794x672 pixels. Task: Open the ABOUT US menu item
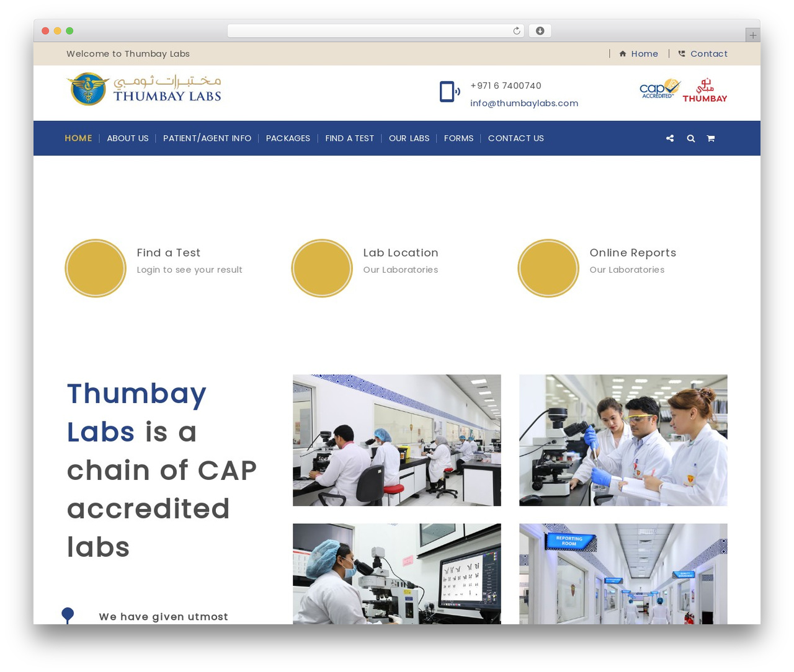pyautogui.click(x=128, y=138)
